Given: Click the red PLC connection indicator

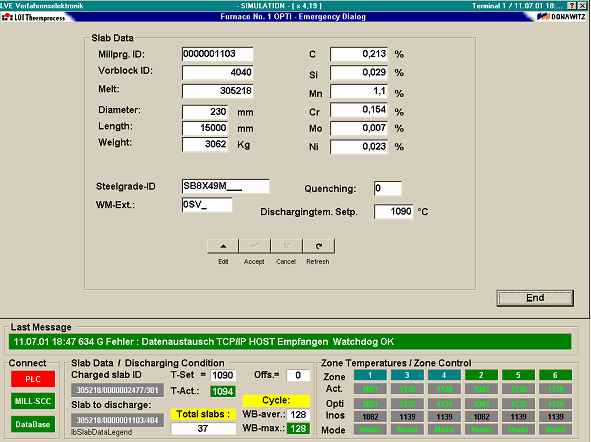Looking at the screenshot, I should pos(33,379).
